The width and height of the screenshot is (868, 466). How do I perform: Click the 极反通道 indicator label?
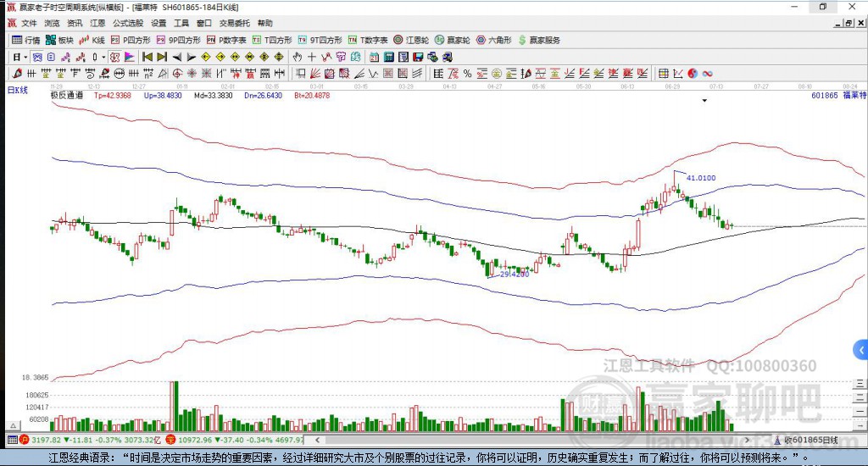67,95
